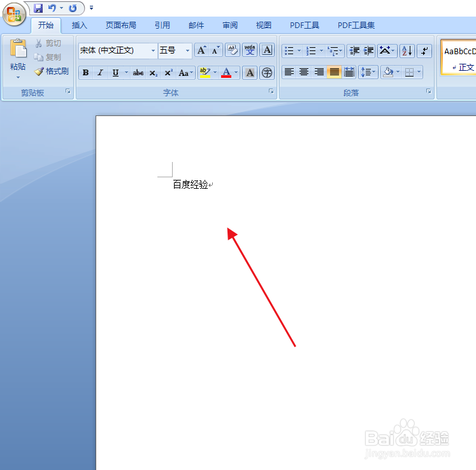Apply bullet list

pyautogui.click(x=289, y=50)
